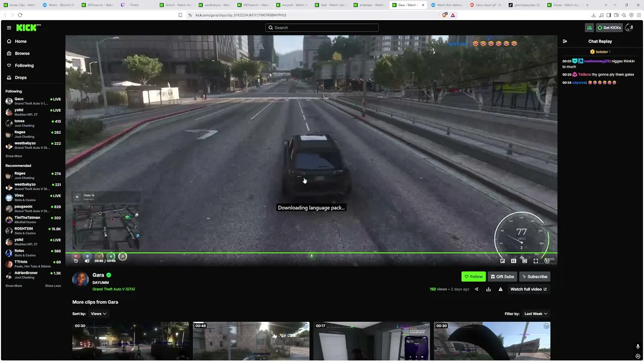Toggle picture-in-picture mode for the clip

pyautogui.click(x=503, y=260)
